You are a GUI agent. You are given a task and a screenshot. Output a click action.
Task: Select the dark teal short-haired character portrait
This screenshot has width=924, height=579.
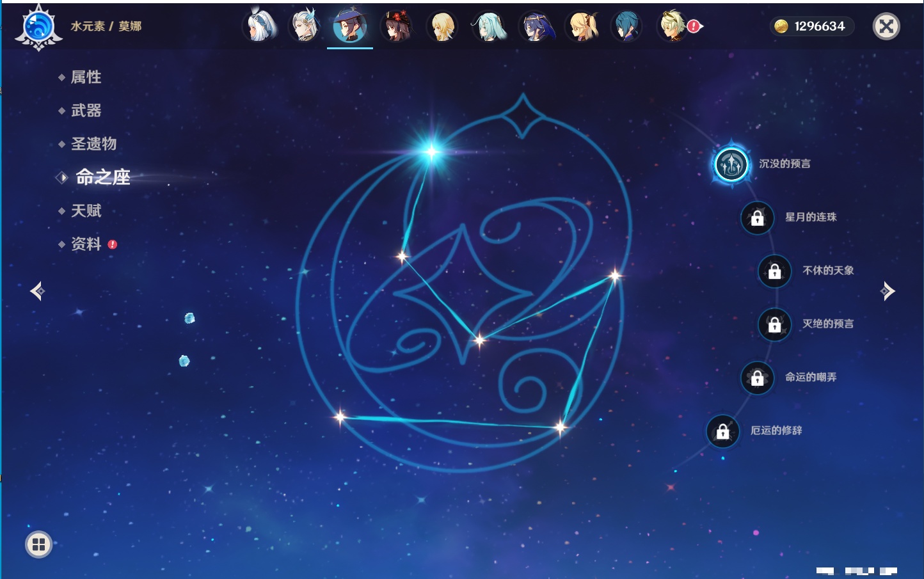[x=627, y=26]
